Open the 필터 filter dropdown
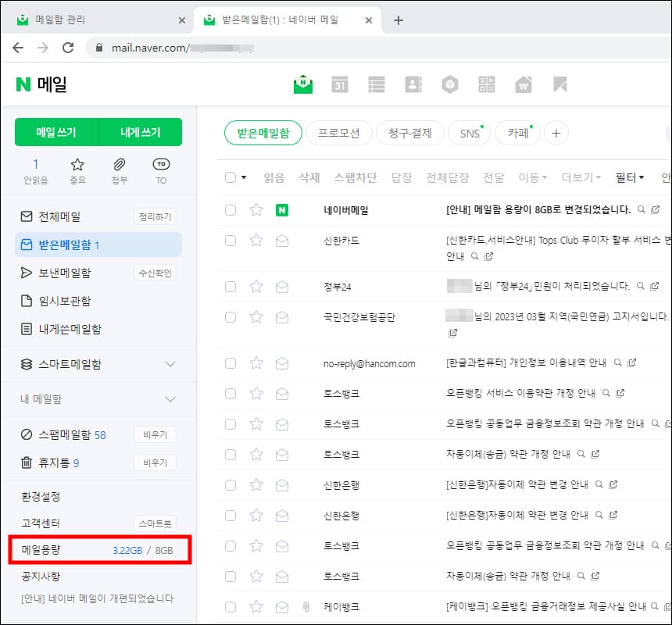Viewport: 672px width, 625px height. [630, 177]
